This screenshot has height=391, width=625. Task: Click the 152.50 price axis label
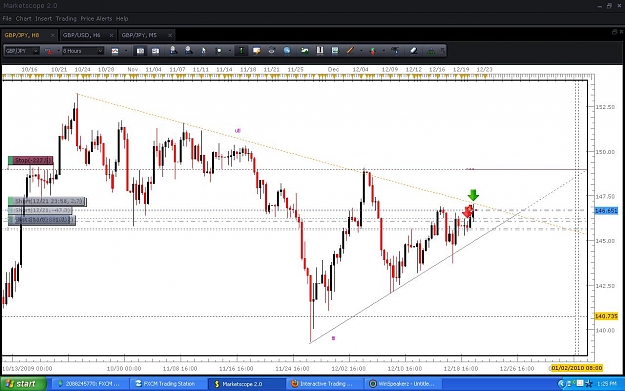(605, 107)
